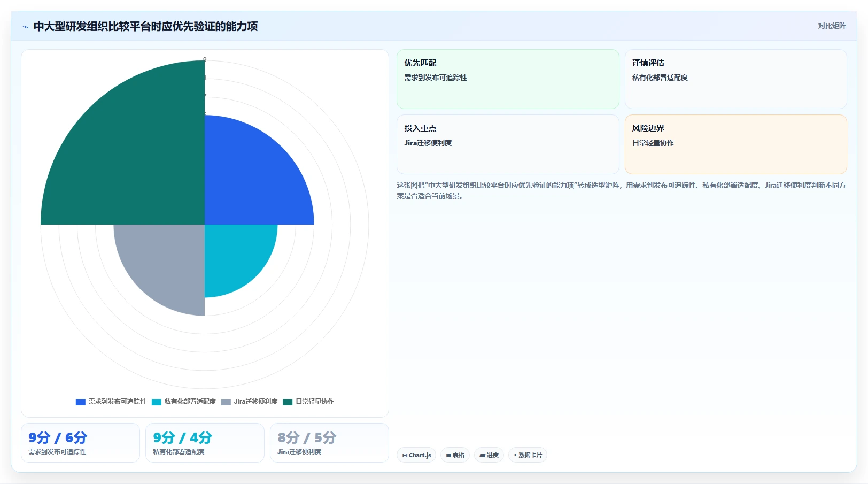Click the 表格 tag chip
This screenshot has width=868, height=484.
(455, 455)
